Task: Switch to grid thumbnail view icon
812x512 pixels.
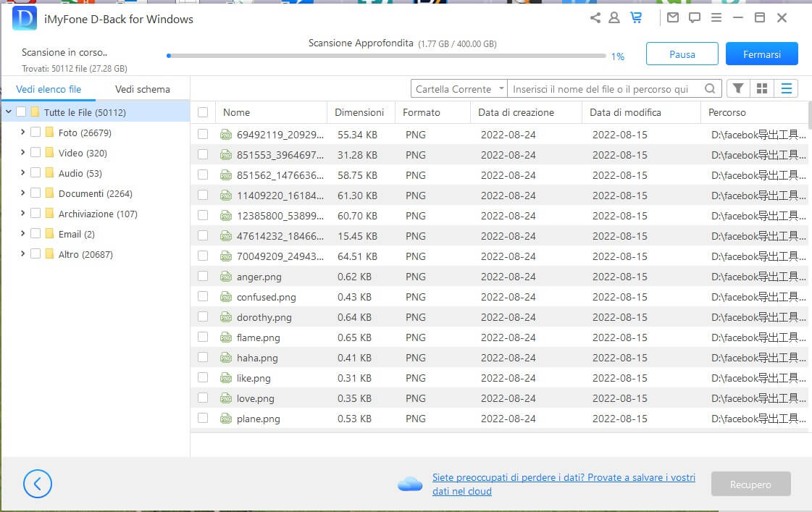Action: (x=762, y=88)
